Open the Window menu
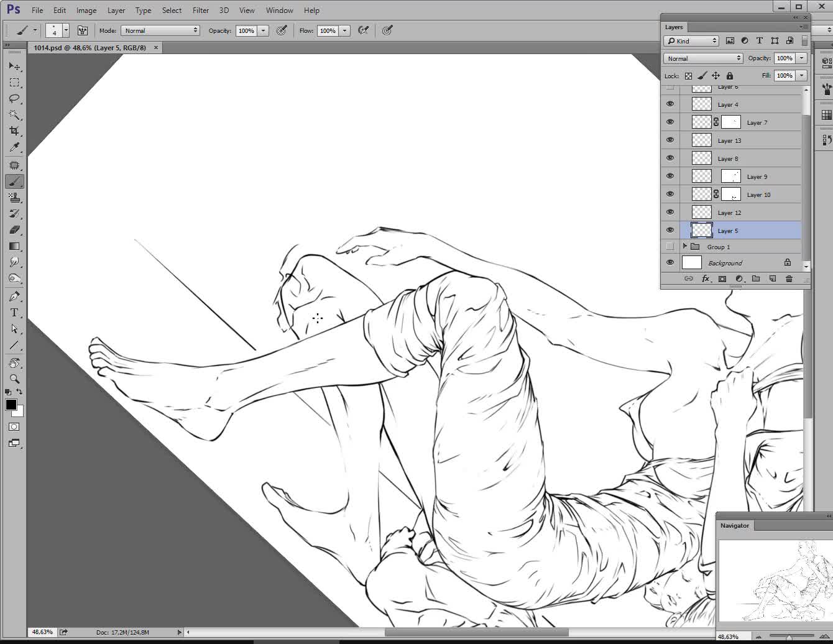This screenshot has height=644, width=833. click(280, 10)
